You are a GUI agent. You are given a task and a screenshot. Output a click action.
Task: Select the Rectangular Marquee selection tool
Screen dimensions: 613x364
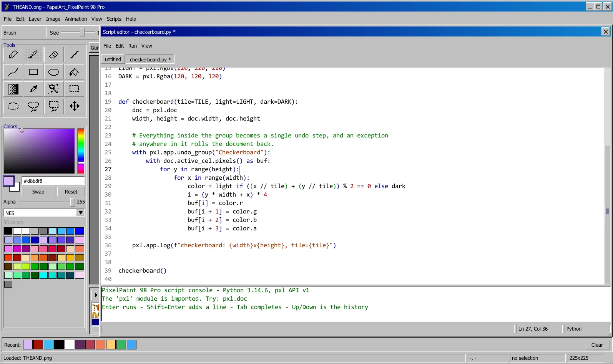coord(74,89)
